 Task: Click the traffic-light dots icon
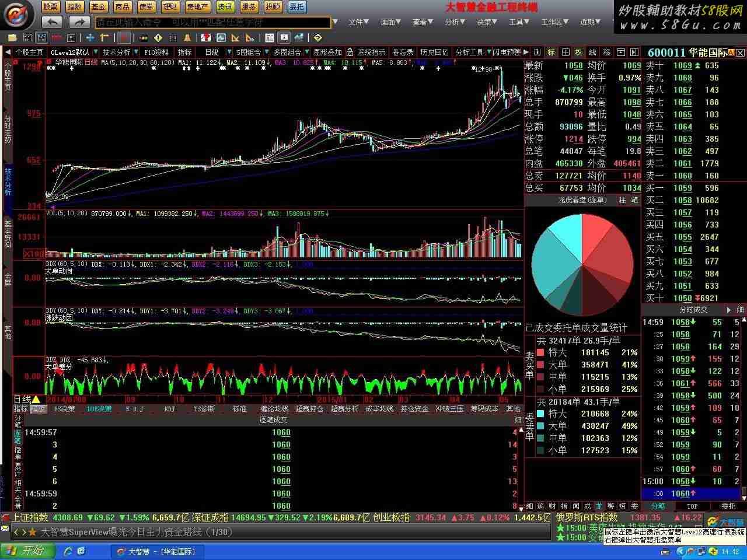point(144,38)
